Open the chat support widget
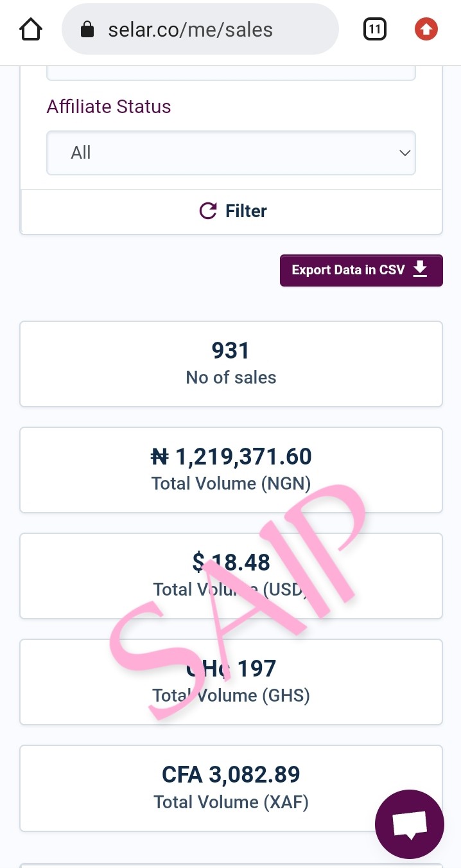 (410, 824)
